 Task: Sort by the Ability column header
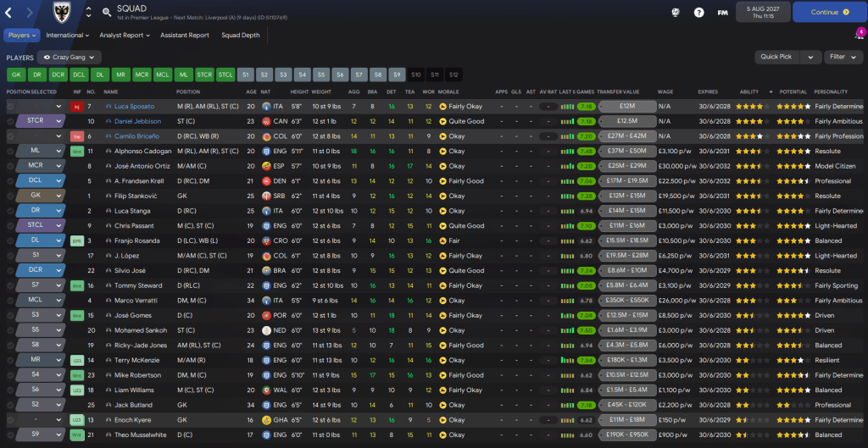point(749,91)
